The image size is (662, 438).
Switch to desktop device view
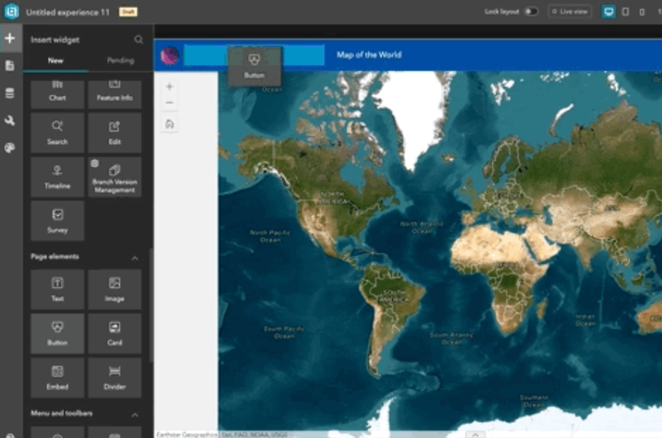click(609, 11)
